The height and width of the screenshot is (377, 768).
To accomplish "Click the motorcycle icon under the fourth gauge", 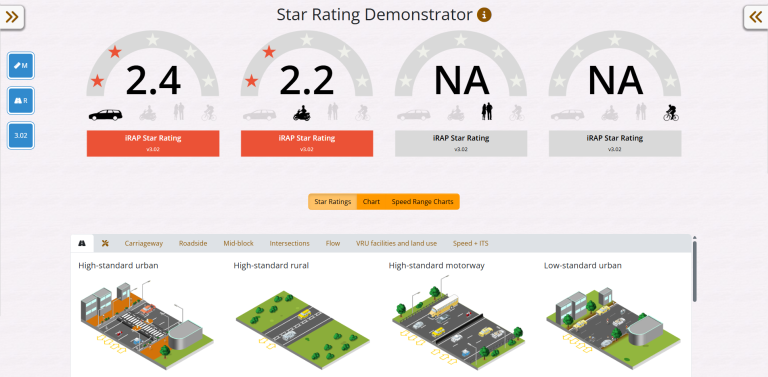I will pos(609,114).
